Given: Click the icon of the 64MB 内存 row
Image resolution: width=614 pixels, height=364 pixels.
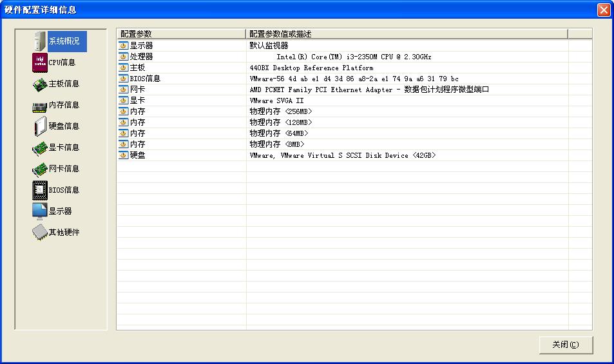Looking at the screenshot, I should (123, 133).
